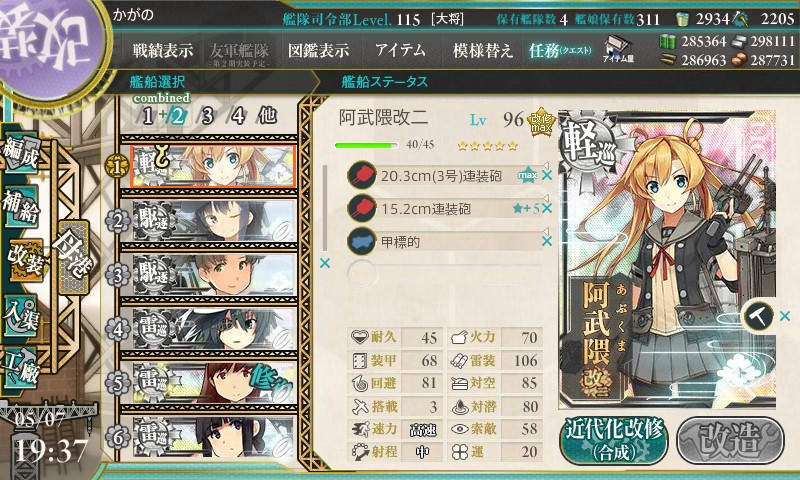
Task: Click the reinforcement expansion hammer icon
Action: coord(758,316)
